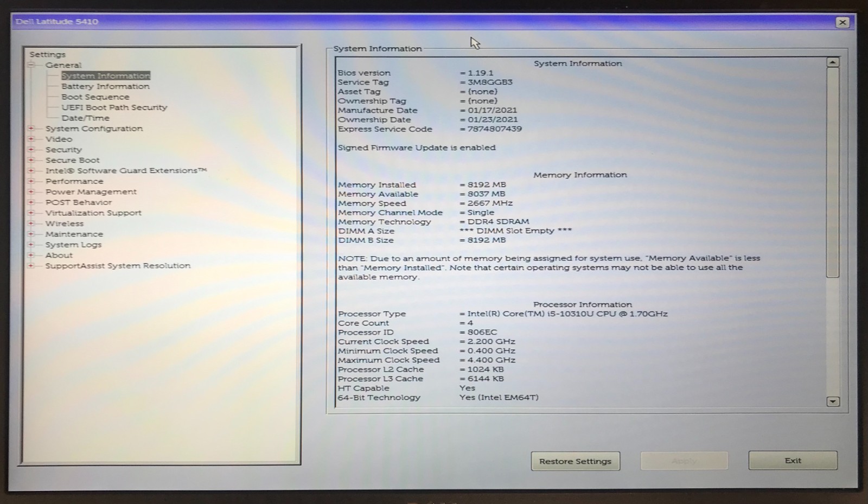Select the Virtualization Support category

[x=93, y=213]
